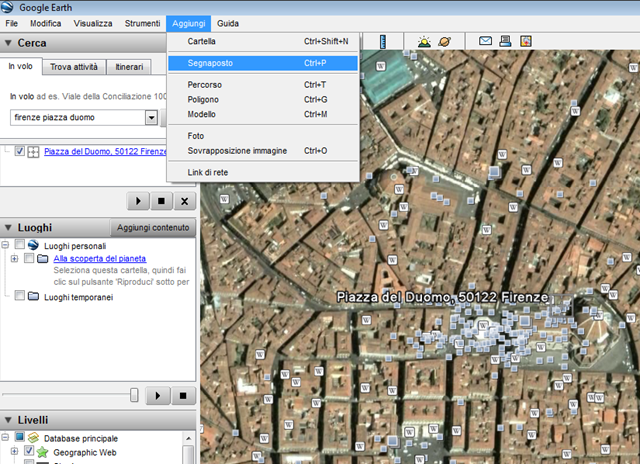Expand the Geographic Web layer
This screenshot has width=640, height=464.
(x=14, y=451)
